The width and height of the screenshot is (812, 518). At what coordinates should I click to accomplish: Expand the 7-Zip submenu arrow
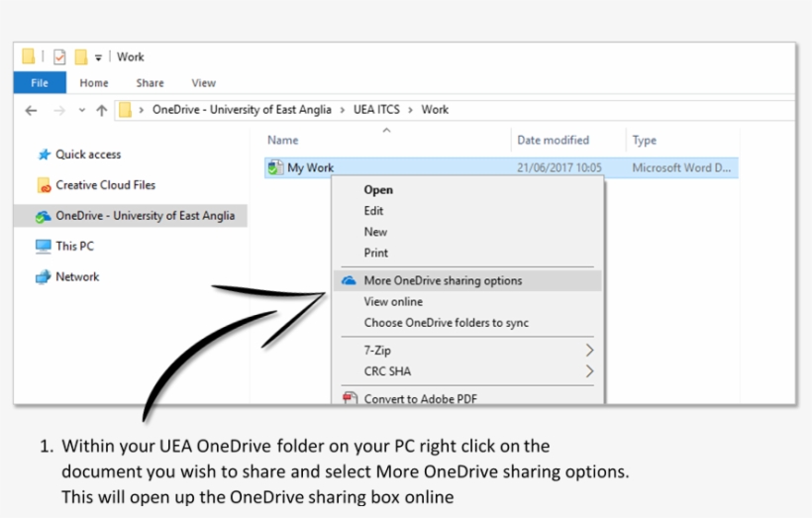pyautogui.click(x=589, y=351)
